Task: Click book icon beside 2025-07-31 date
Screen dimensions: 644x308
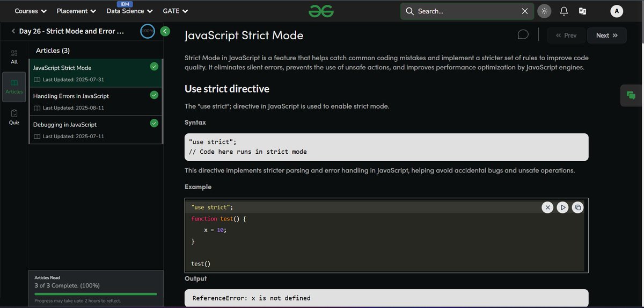Action: [36, 80]
